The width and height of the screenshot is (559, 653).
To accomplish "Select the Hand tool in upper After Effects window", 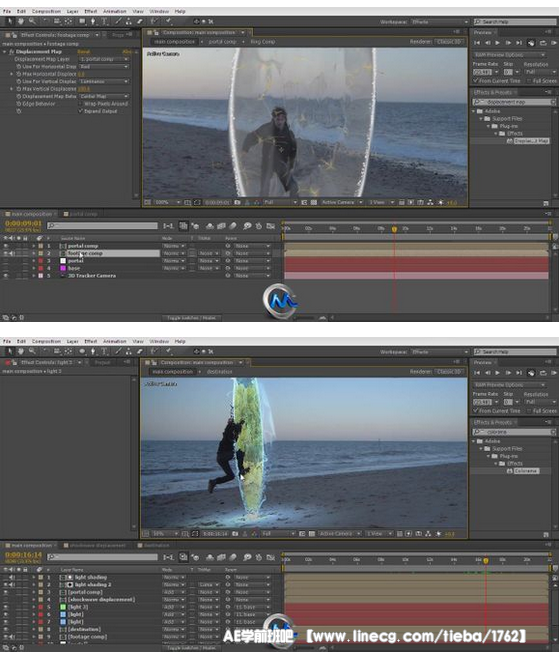I will pos(21,21).
